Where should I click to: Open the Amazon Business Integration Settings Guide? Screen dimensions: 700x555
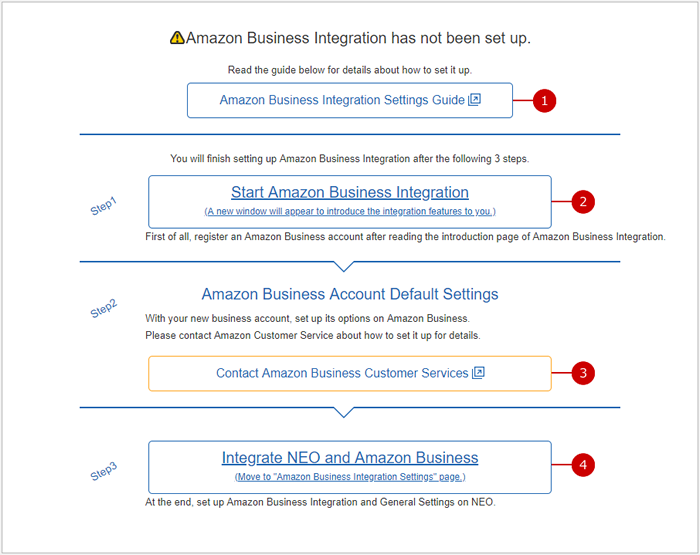[x=341, y=100]
